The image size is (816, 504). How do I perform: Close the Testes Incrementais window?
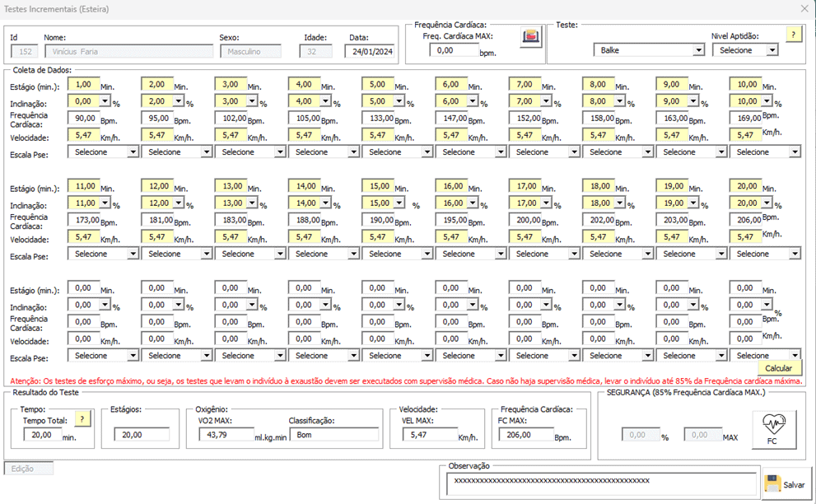(x=804, y=9)
